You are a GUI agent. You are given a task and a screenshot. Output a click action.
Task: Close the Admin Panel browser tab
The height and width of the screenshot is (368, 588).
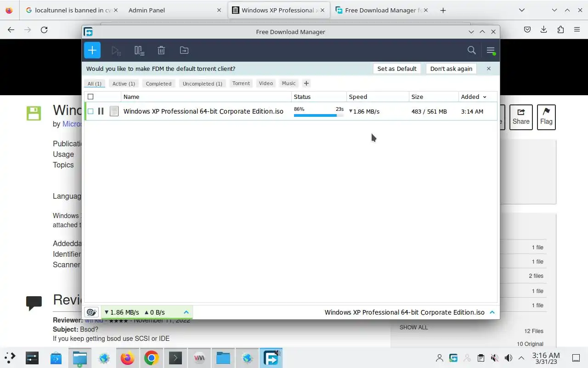(219, 10)
